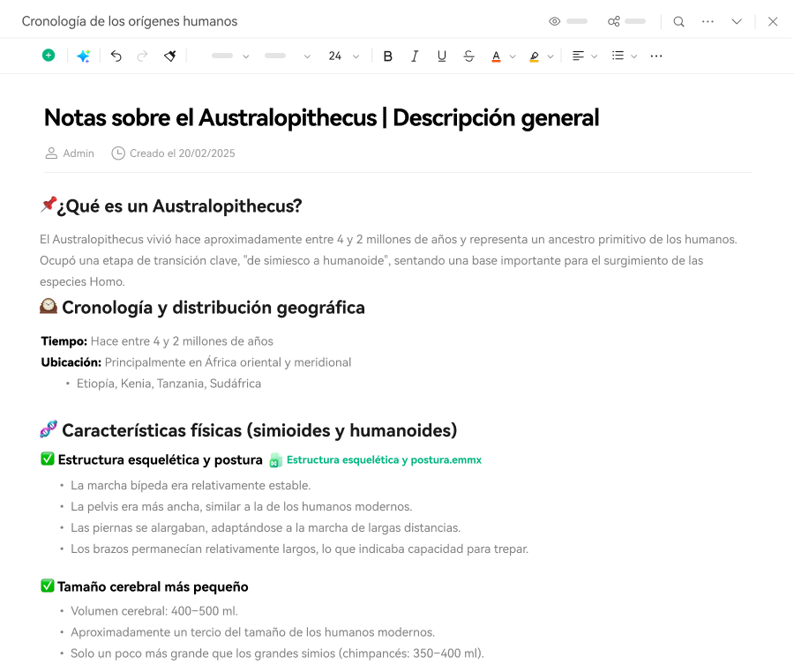Apply italic formatting
Viewport: 794px width, 672px height.
[x=415, y=56]
